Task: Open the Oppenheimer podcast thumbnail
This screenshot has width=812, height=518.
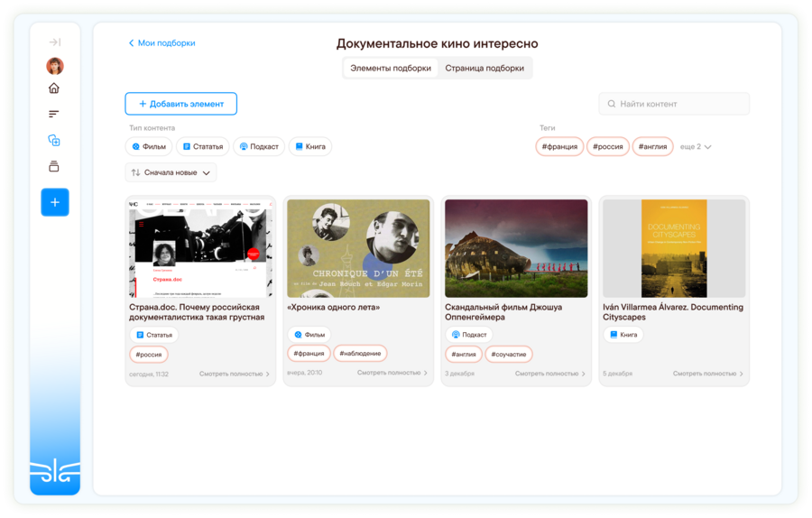Action: point(516,249)
